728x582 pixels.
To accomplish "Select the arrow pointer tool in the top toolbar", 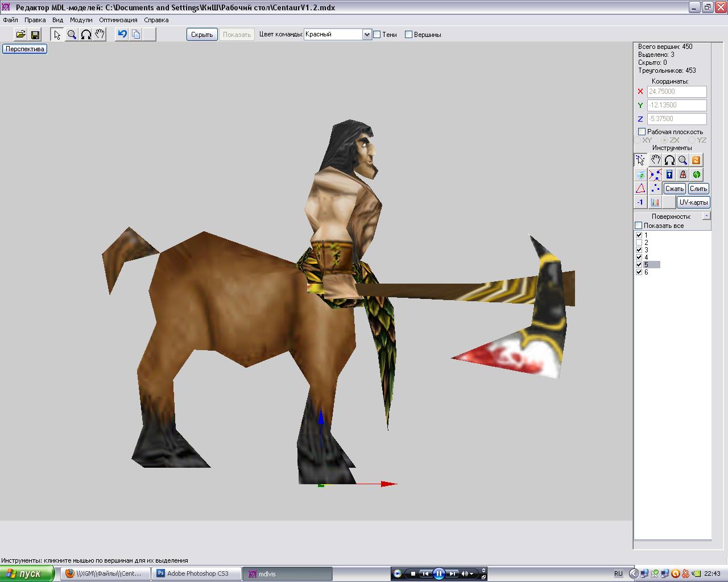I will pos(57,34).
